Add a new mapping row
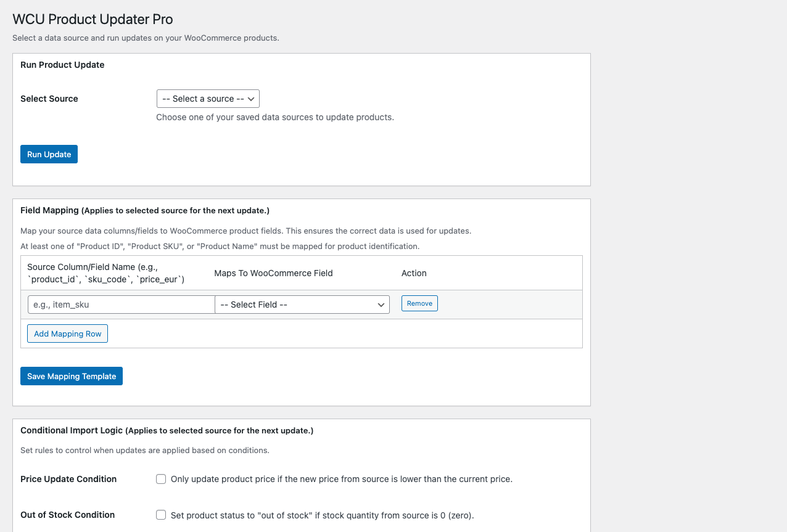The image size is (787, 532). point(68,334)
